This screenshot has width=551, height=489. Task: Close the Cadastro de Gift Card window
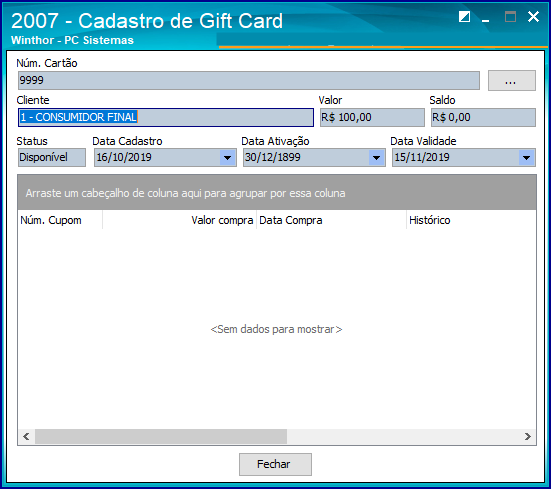pyautogui.click(x=533, y=17)
